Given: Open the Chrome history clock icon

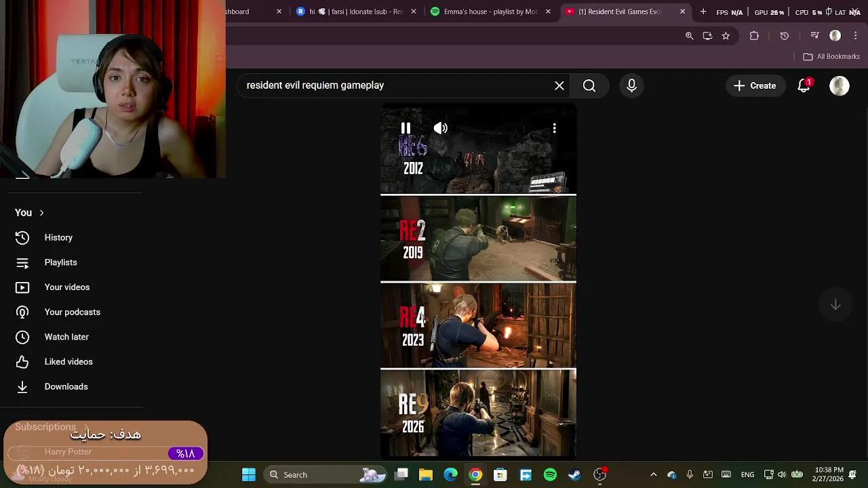Looking at the screenshot, I should [785, 36].
